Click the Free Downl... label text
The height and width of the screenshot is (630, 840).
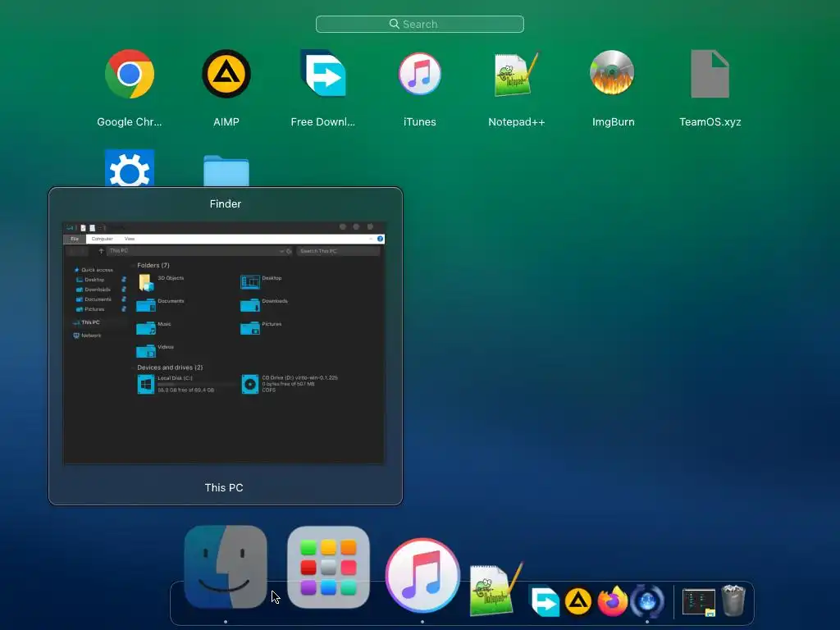323,121
